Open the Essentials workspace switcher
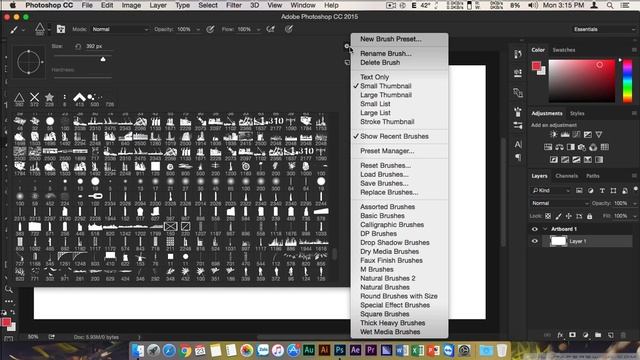The width and height of the screenshot is (640, 360). tap(604, 29)
